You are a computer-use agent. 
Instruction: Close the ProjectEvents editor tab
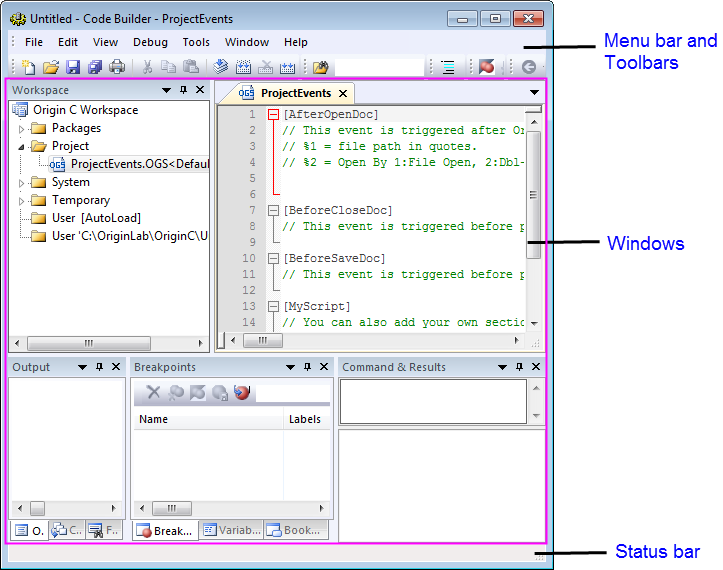(x=343, y=94)
